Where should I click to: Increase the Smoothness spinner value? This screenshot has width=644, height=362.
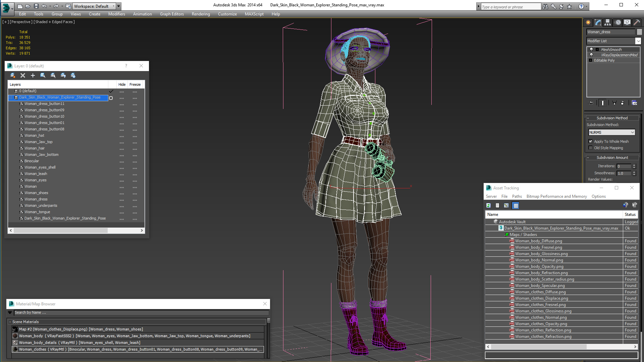coord(634,172)
